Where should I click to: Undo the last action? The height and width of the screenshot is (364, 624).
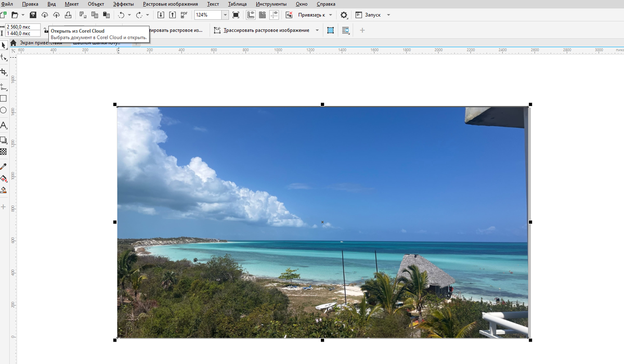[x=121, y=15]
